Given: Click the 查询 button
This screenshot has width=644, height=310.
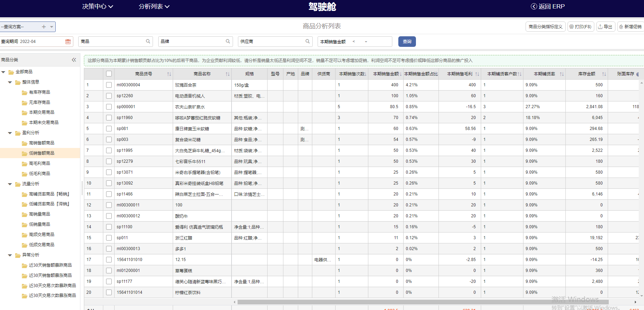Looking at the screenshot, I should [407, 42].
